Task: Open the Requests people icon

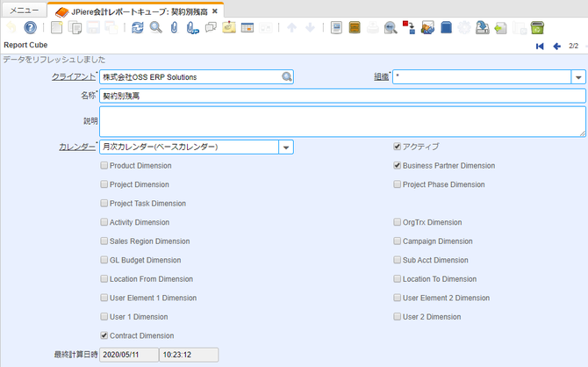Action: [x=427, y=27]
